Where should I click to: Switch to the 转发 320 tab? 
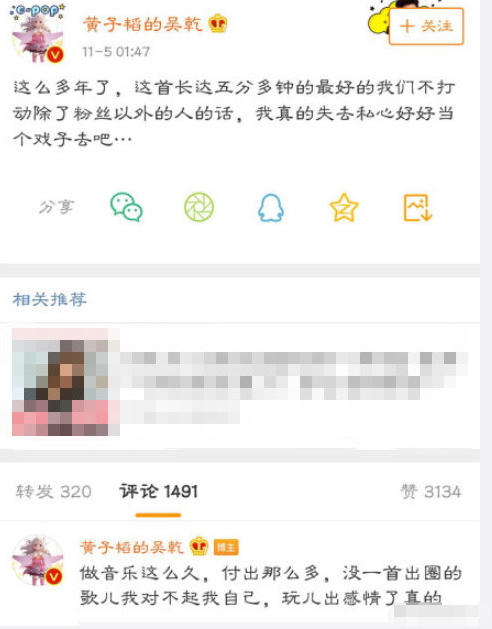[x=54, y=491]
